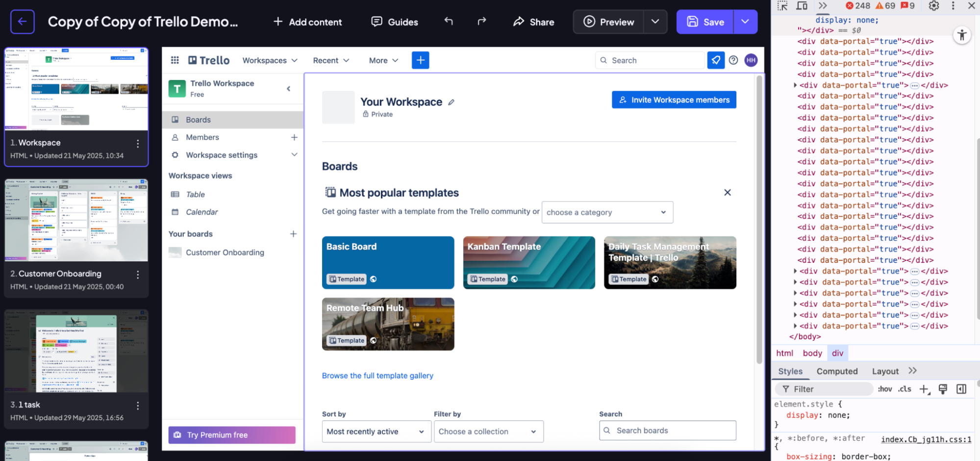Open options menu for 1 task page

pos(138,406)
